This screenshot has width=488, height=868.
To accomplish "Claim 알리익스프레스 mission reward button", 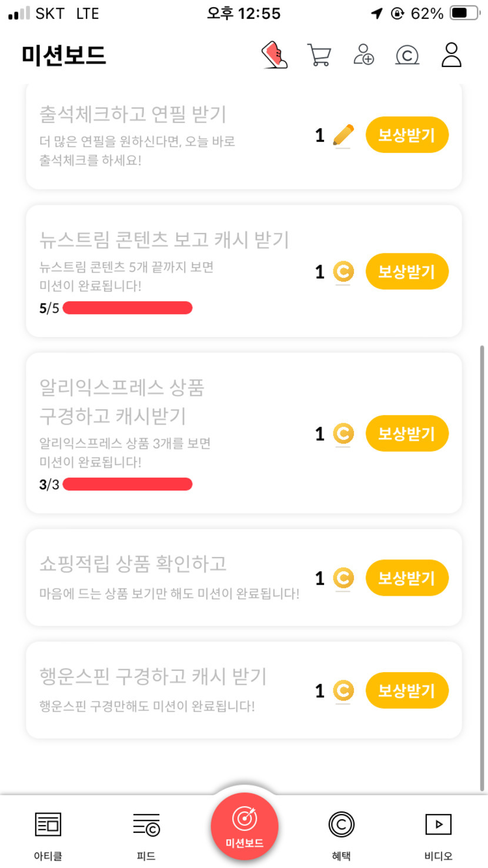I will [407, 434].
